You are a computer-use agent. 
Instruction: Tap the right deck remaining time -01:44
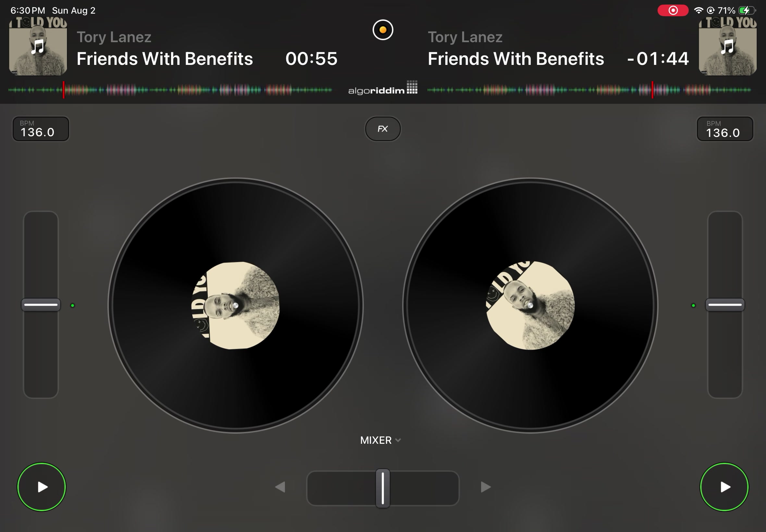coord(658,59)
